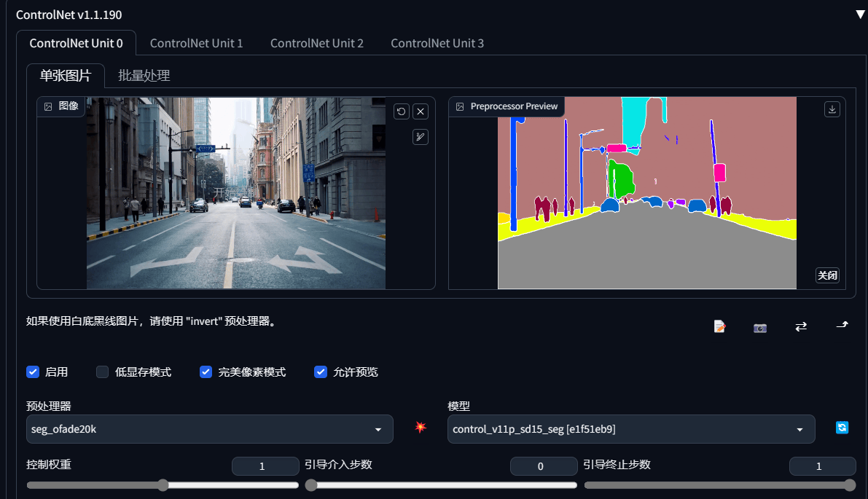Click the red explosion run-preprocessor icon
The height and width of the screenshot is (499, 868).
[421, 427]
